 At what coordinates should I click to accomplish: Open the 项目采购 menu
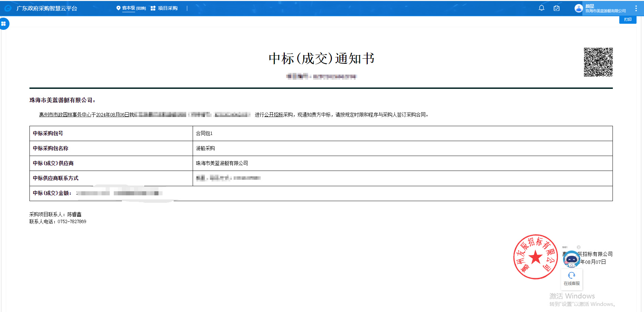click(168, 8)
